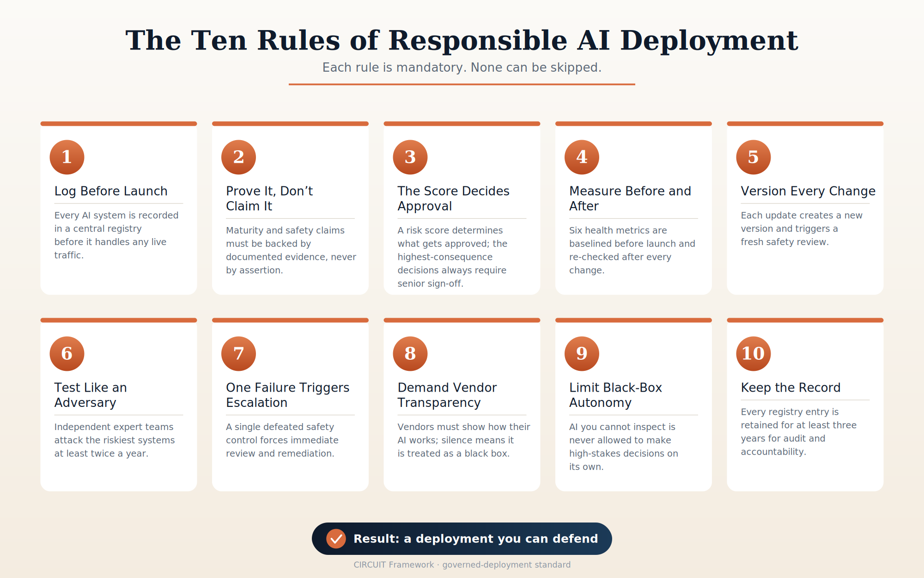The height and width of the screenshot is (578, 924).
Task: Select the number 9 circle badge
Action: (582, 354)
